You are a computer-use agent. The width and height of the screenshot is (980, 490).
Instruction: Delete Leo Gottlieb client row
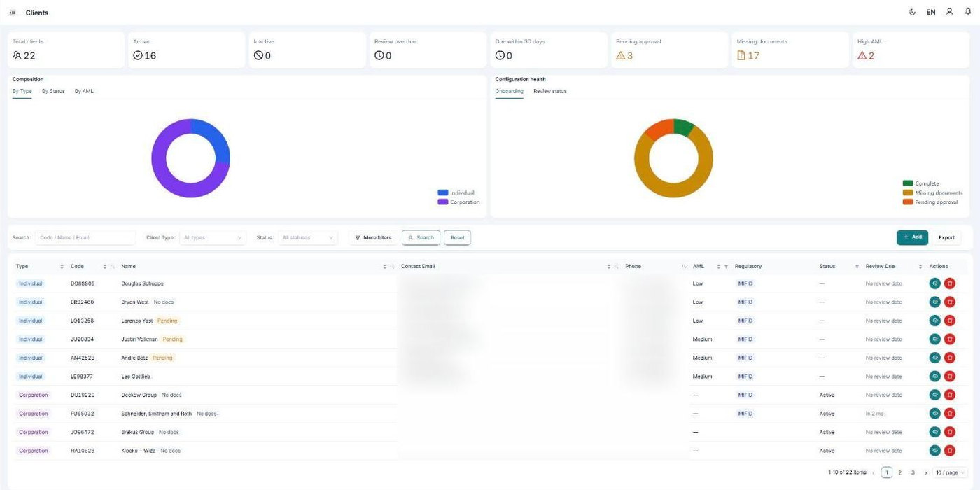[x=949, y=376]
